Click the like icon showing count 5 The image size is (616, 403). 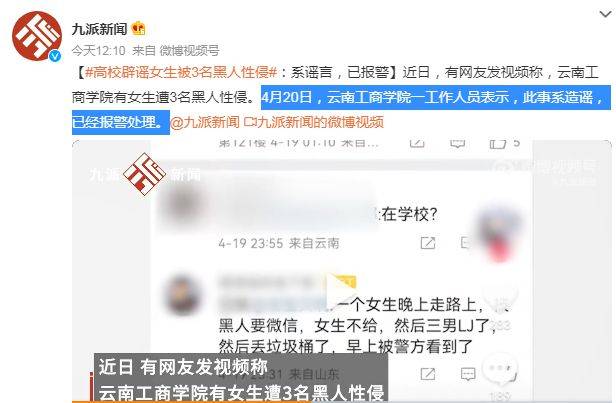498,144
